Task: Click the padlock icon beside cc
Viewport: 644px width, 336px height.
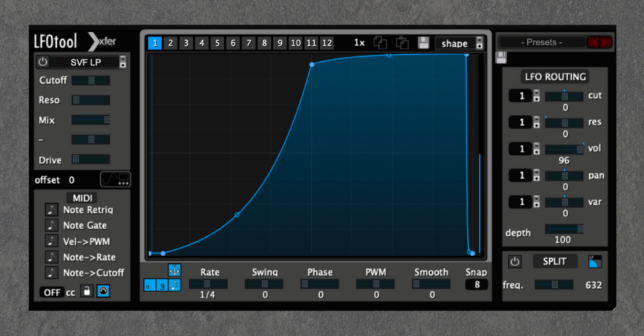Action: tap(87, 291)
